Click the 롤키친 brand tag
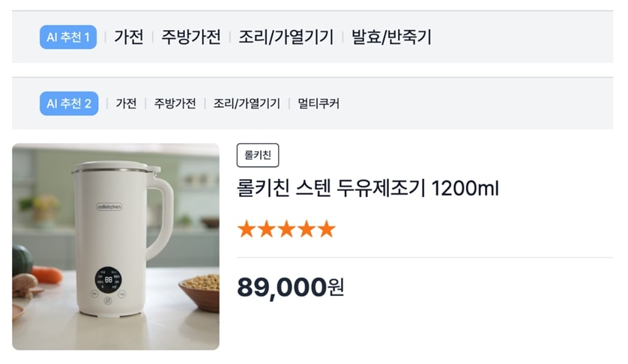Image resolution: width=628 pixels, height=364 pixels. click(258, 156)
